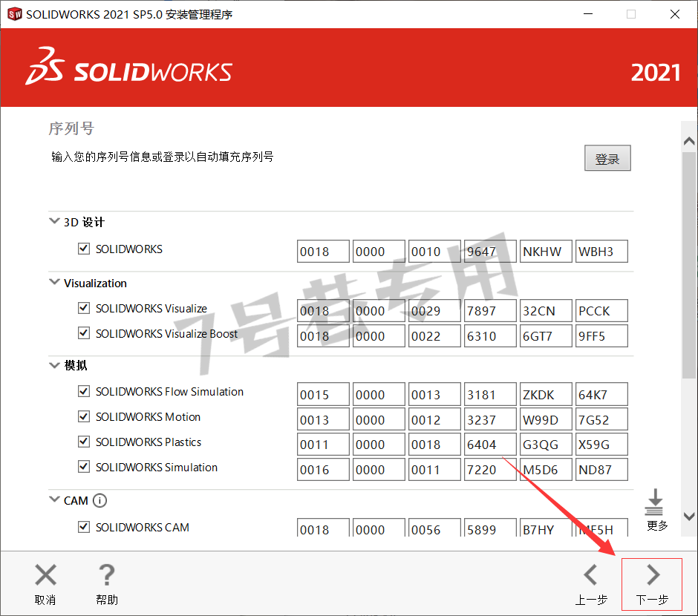Toggle SOLIDWORKS Visualize Boost checkbox
This screenshot has width=698, height=616.
[x=84, y=333]
